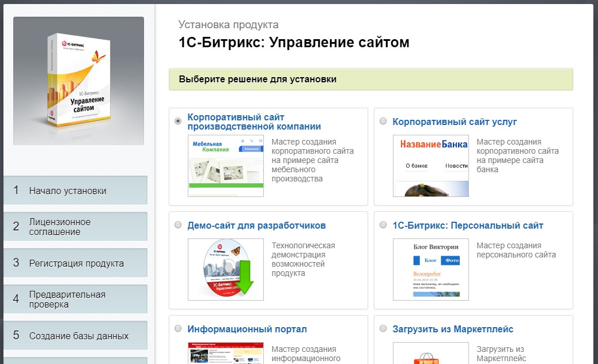Click the Загрузить из Маркетплейс description text
This screenshot has height=364, width=598.
click(x=501, y=354)
